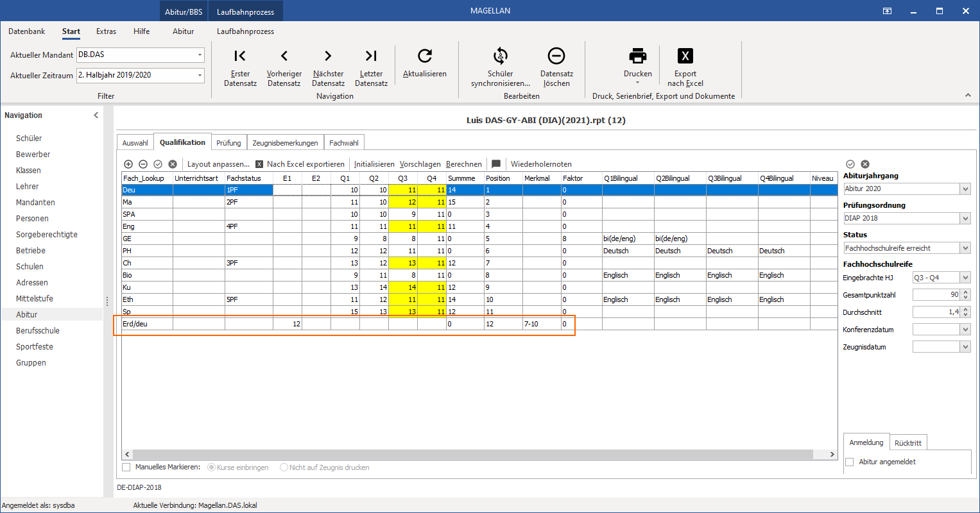Image resolution: width=980 pixels, height=513 pixels.
Task: Open Schüler in the Navigation list
Action: [29, 139]
